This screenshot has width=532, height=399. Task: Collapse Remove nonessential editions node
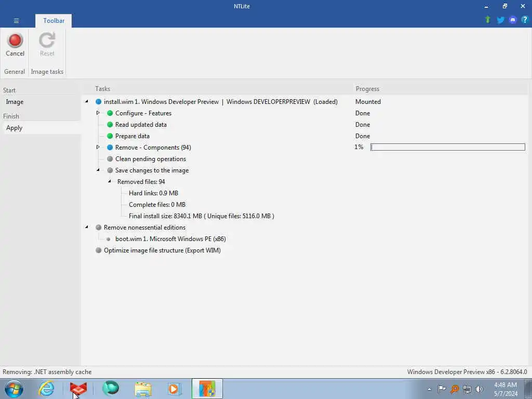tap(87, 227)
